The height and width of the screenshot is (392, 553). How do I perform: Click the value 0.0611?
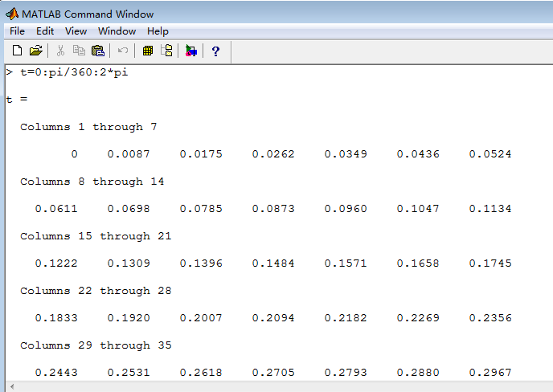56,209
